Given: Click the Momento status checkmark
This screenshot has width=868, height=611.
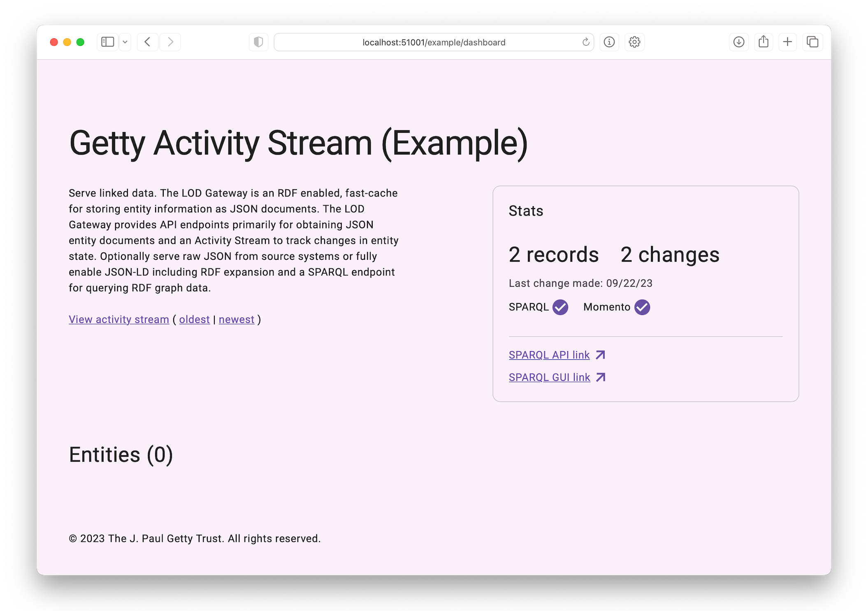Looking at the screenshot, I should [642, 307].
